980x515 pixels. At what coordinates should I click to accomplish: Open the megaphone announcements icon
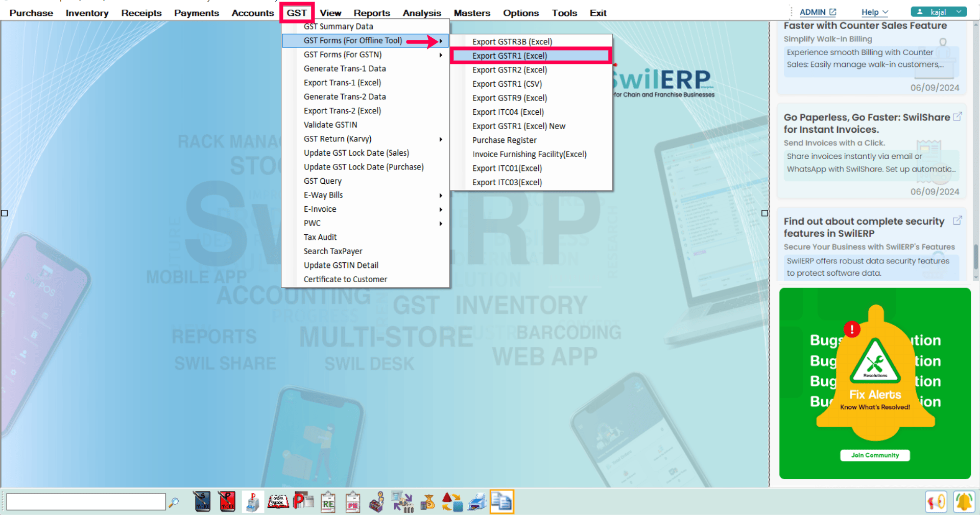pyautogui.click(x=936, y=502)
